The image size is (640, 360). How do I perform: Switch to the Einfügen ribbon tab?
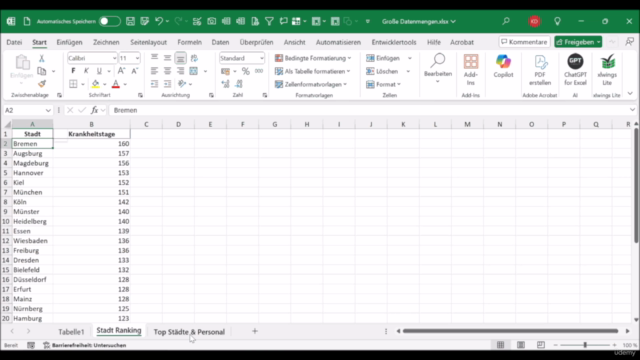pos(69,42)
